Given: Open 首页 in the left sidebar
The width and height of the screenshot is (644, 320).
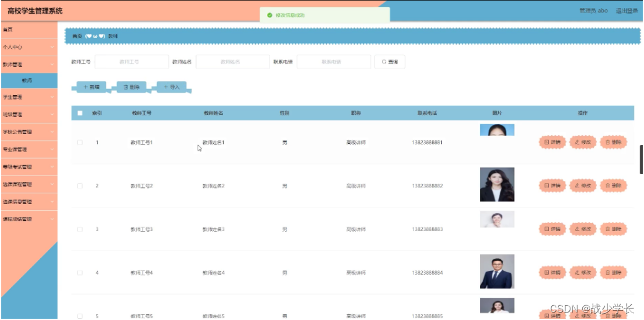Looking at the screenshot, I should coord(29,30).
